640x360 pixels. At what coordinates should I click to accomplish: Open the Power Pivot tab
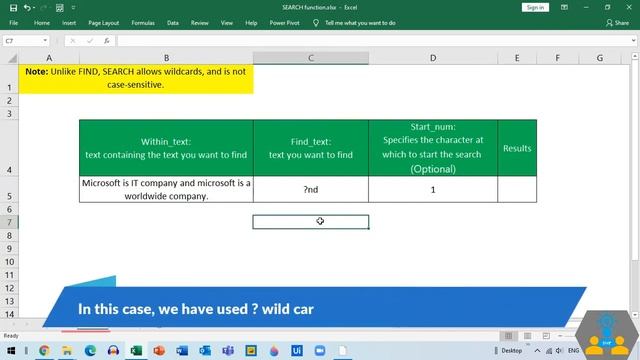284,23
